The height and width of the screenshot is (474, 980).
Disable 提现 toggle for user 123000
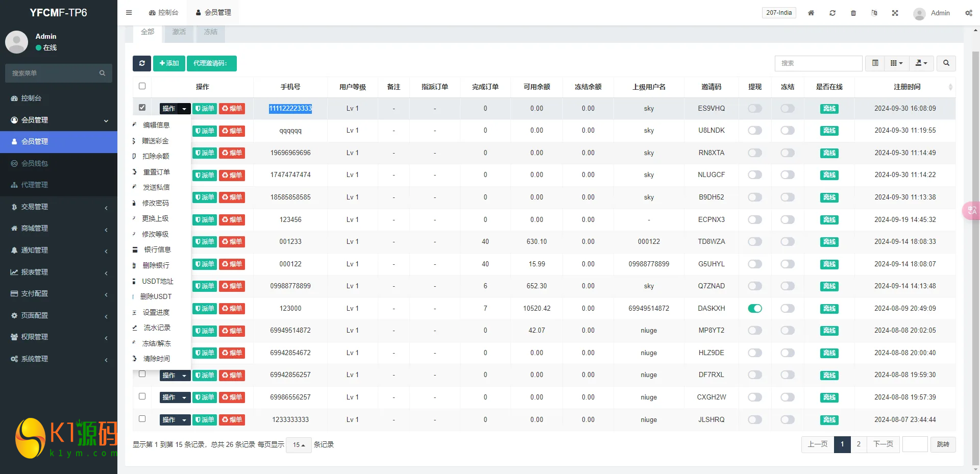pyautogui.click(x=754, y=308)
